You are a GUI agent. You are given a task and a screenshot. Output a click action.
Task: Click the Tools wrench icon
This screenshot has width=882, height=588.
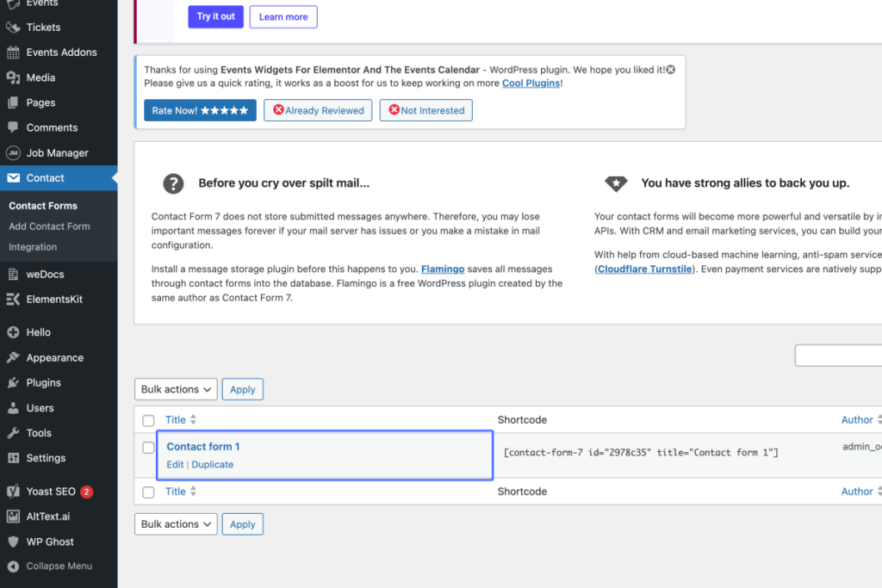(13, 433)
